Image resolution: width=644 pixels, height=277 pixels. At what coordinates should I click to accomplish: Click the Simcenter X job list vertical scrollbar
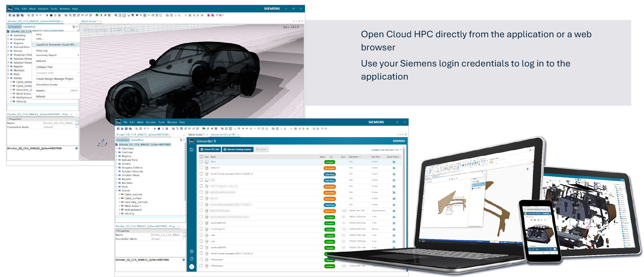pos(404,201)
